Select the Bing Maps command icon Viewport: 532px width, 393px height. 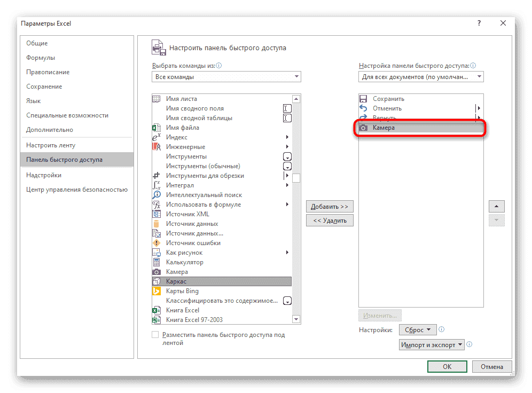click(157, 291)
